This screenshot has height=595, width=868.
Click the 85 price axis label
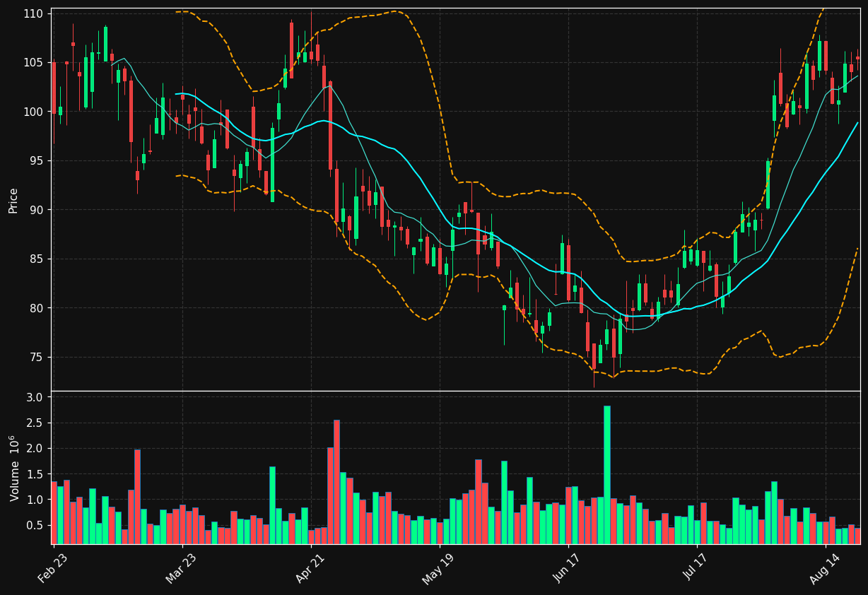(38, 259)
